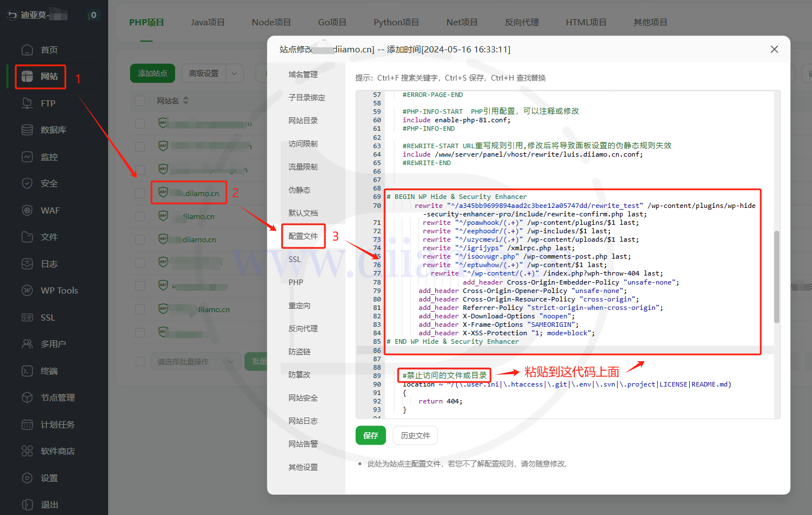Click WAF shield icon beside iiamo.cn row
Viewport: 812px width, 515px height.
[x=163, y=216]
